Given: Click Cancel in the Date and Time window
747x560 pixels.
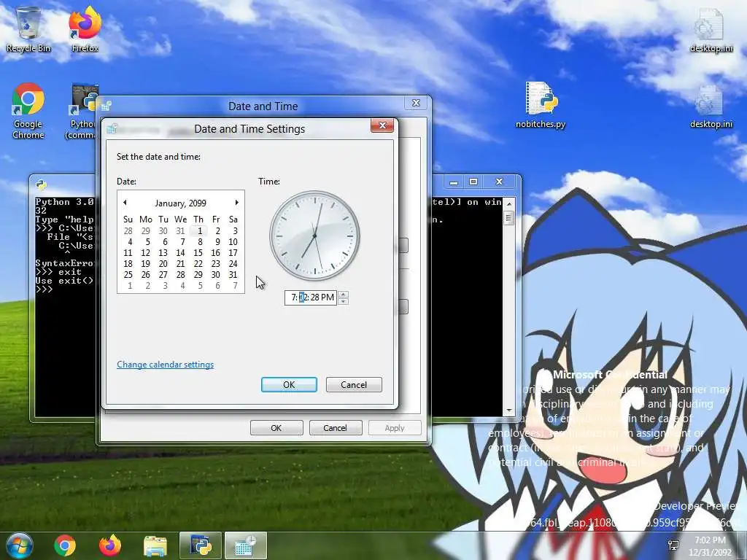Looking at the screenshot, I should (x=336, y=428).
